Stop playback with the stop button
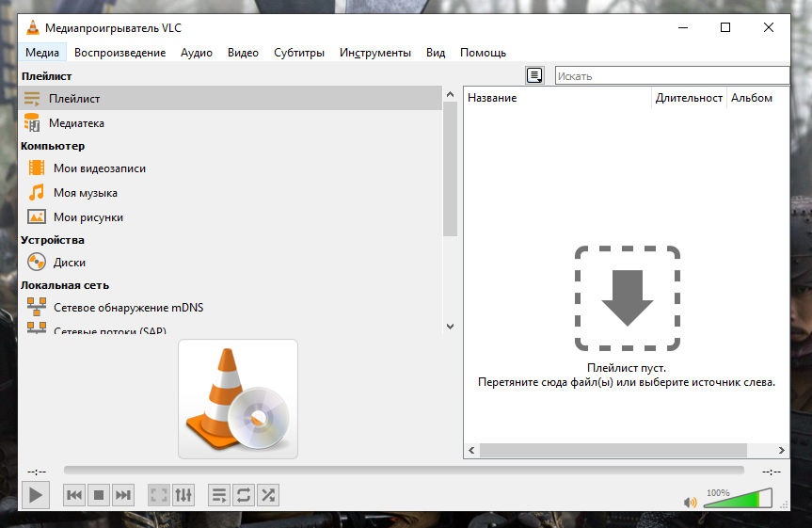Screen dimensions: 812x528 [99, 495]
